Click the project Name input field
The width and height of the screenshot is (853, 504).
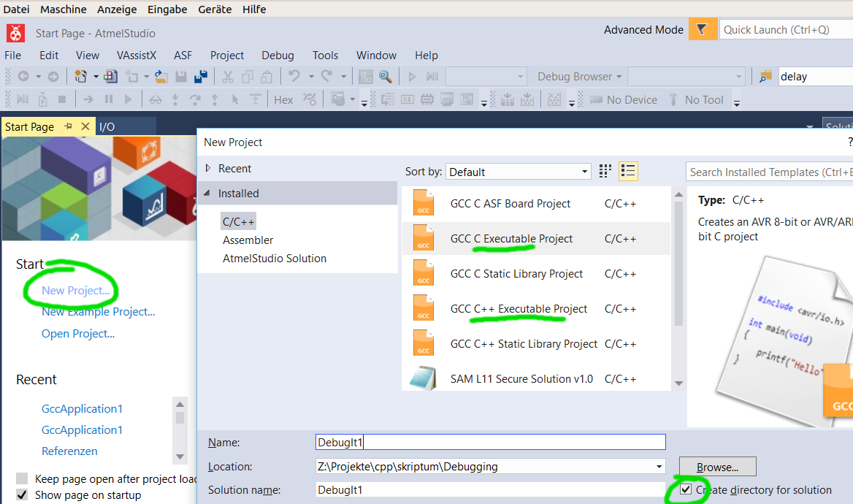490,442
